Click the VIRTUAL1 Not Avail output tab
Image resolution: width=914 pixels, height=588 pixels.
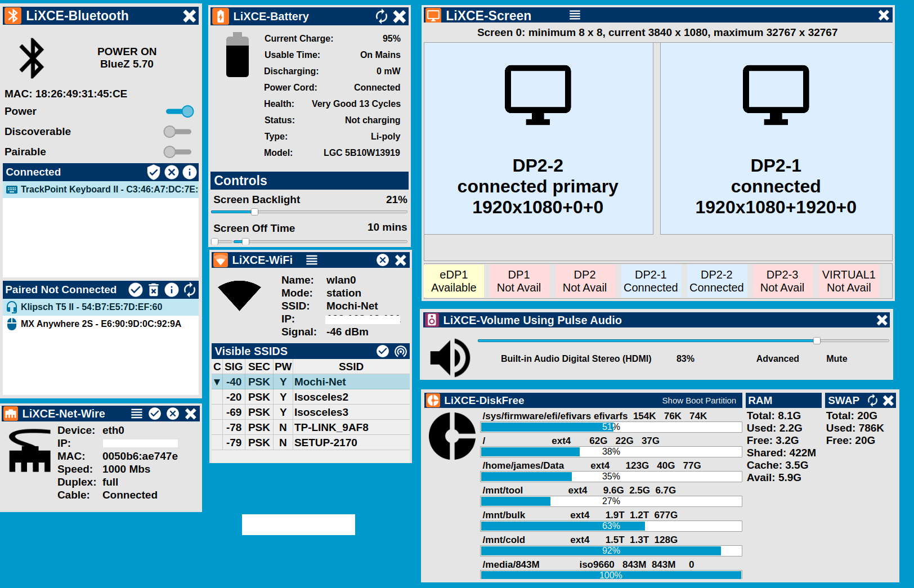[849, 281]
